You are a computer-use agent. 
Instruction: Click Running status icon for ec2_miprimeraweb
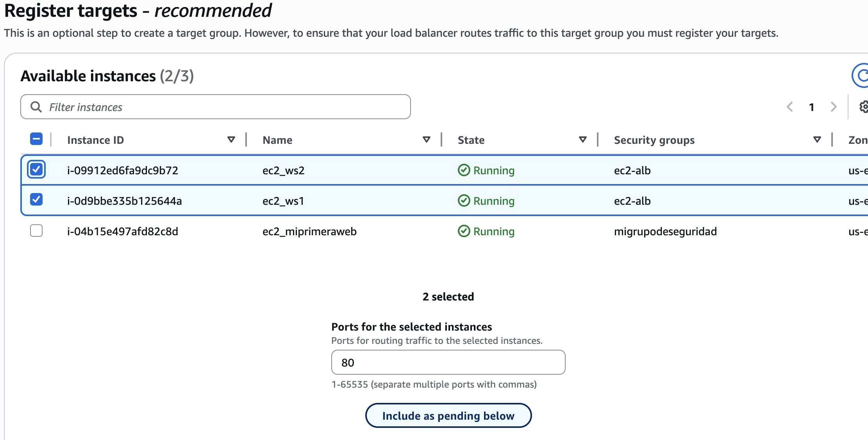pos(464,231)
